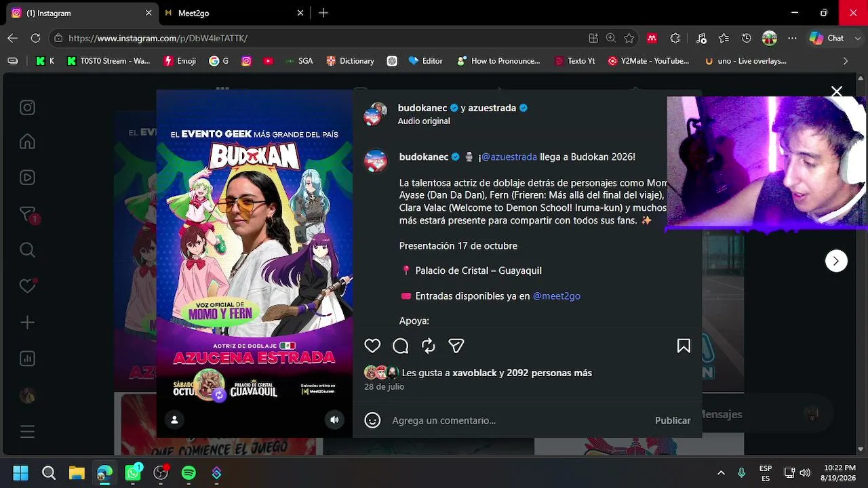Image resolution: width=868 pixels, height=488 pixels.
Task: Open the zoom magnifier in the address bar
Action: (x=611, y=38)
